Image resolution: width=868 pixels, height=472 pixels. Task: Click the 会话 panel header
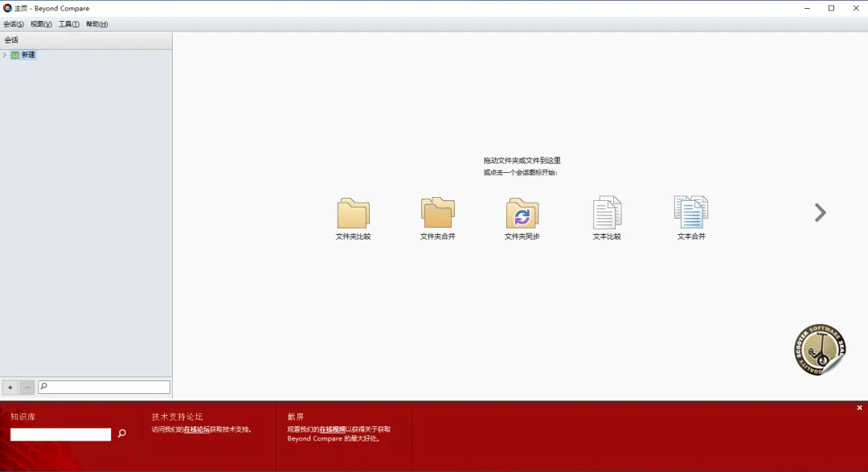86,40
